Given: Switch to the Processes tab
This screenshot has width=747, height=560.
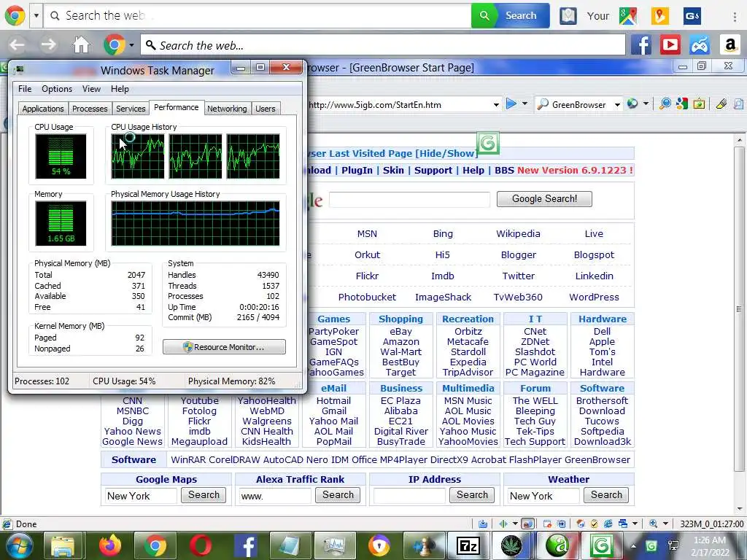Looking at the screenshot, I should click(x=90, y=109).
